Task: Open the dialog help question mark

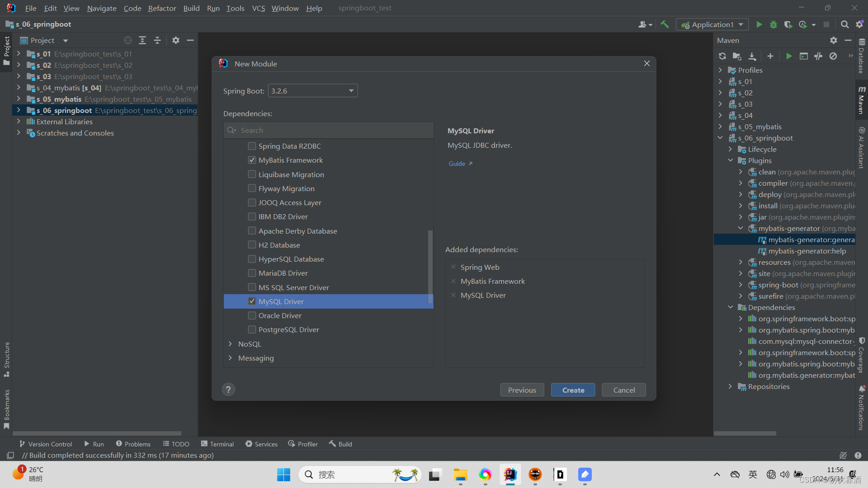Action: pyautogui.click(x=228, y=389)
